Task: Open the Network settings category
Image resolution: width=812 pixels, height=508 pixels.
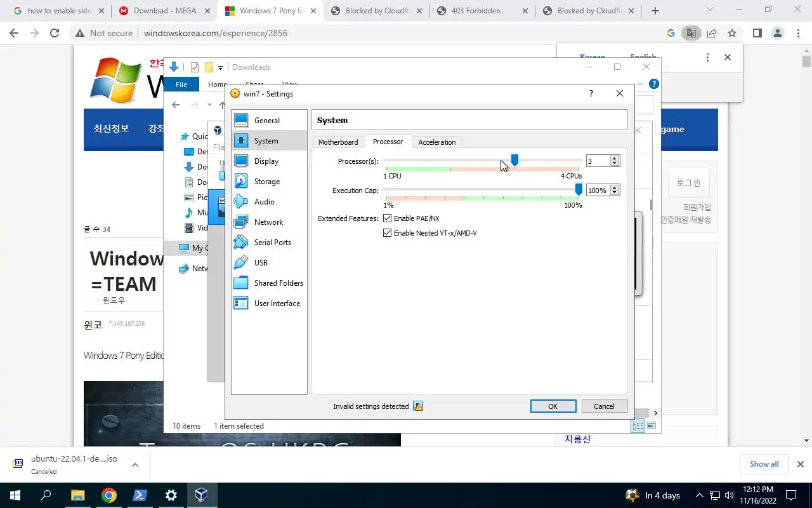Action: (269, 222)
